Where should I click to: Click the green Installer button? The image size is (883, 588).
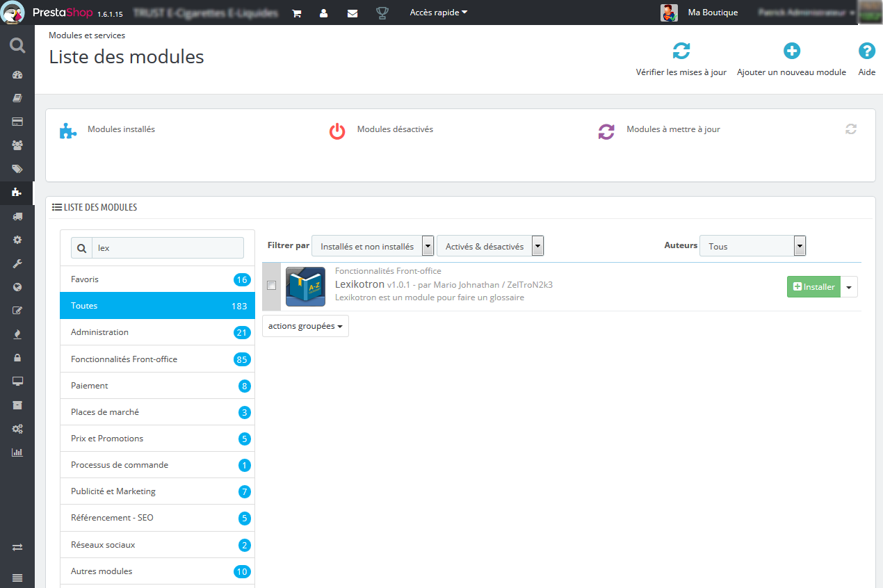[x=813, y=287]
